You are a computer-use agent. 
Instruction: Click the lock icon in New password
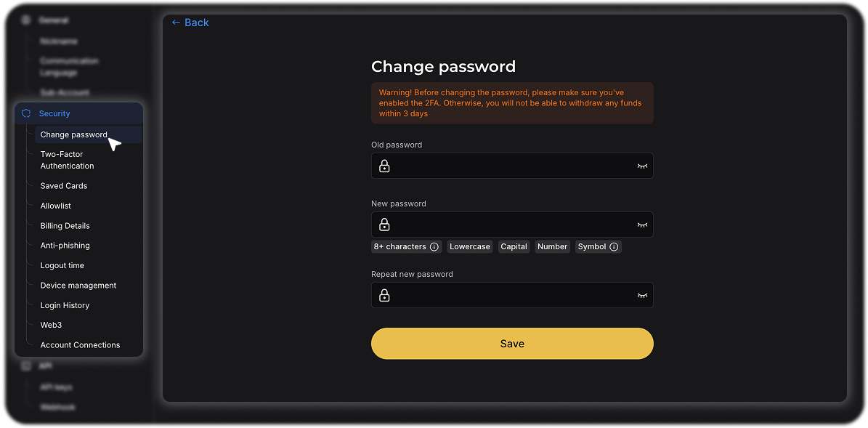point(384,225)
